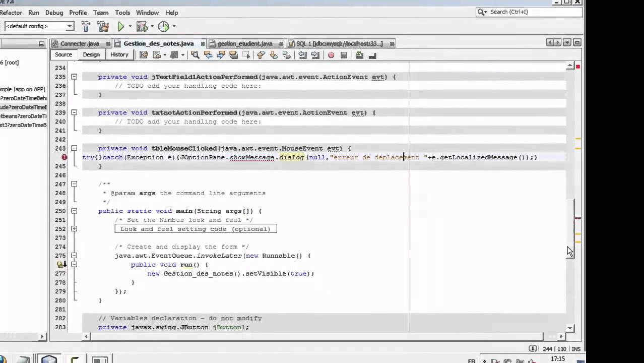644x363 pixels.
Task: Open the Team menu
Action: pyautogui.click(x=101, y=13)
